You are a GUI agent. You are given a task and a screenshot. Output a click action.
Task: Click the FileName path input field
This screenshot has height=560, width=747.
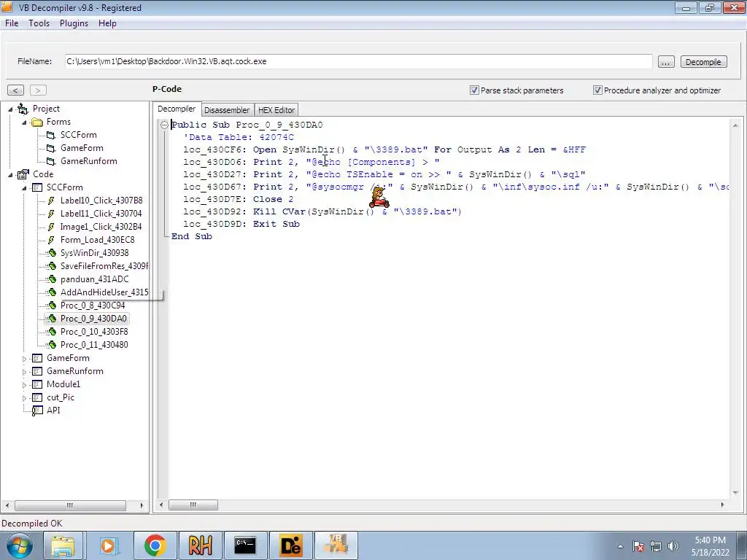[358, 61]
